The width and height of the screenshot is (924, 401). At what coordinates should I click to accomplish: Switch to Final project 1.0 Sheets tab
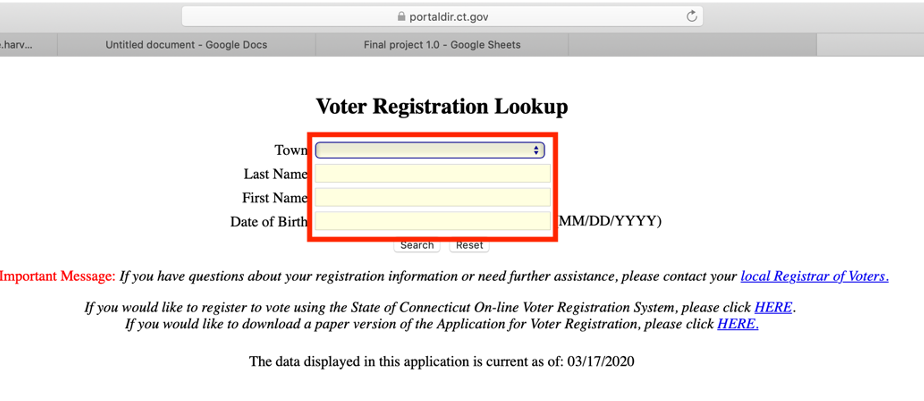pyautogui.click(x=442, y=45)
